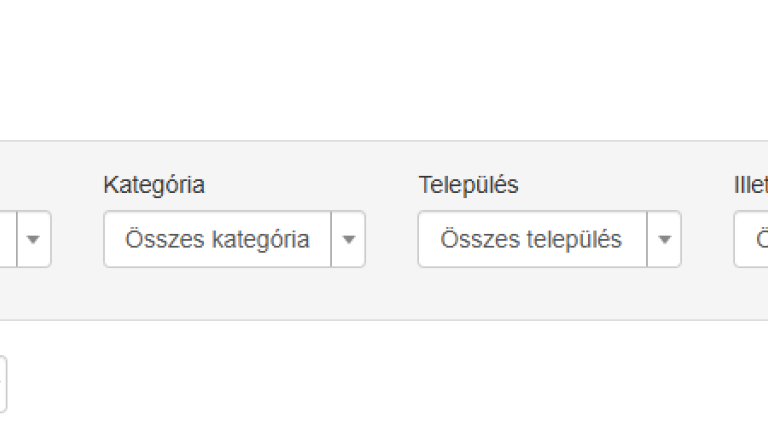Viewport: 768px width, 432px height.
Task: Click gray space left of Kategória dropdown
Action: [77, 239]
